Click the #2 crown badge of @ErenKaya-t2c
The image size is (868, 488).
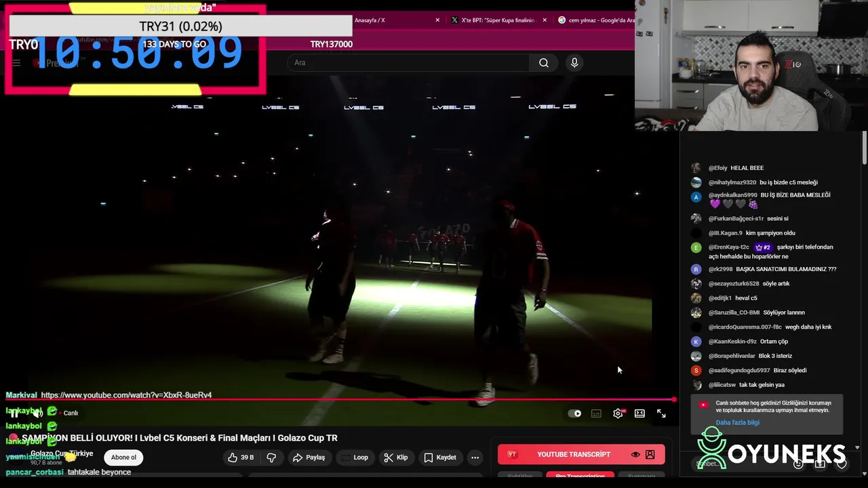(763, 247)
